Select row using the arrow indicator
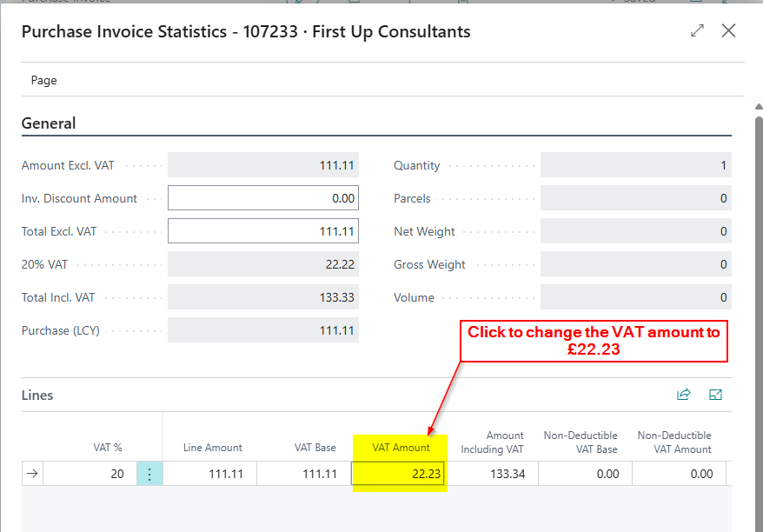763x532 pixels. [x=32, y=474]
